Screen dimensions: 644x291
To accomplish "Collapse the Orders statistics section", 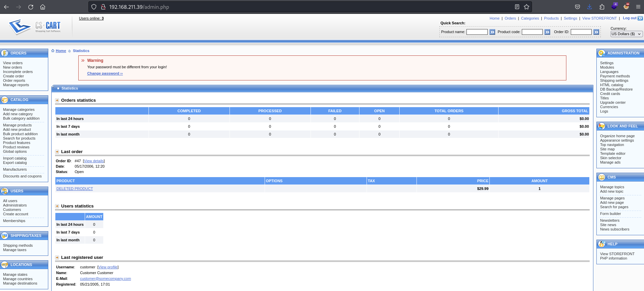I will 57,100.
